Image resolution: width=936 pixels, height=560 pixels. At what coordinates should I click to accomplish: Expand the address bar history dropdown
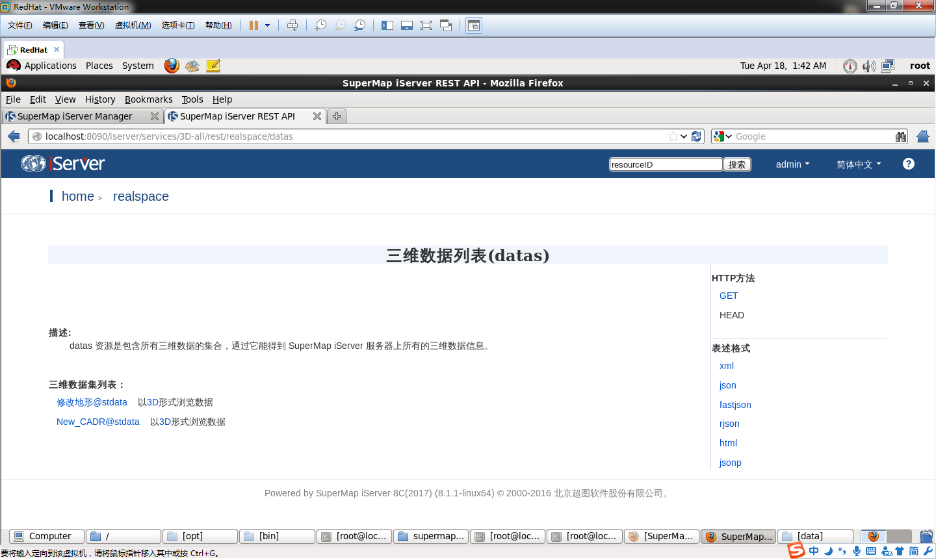684,136
